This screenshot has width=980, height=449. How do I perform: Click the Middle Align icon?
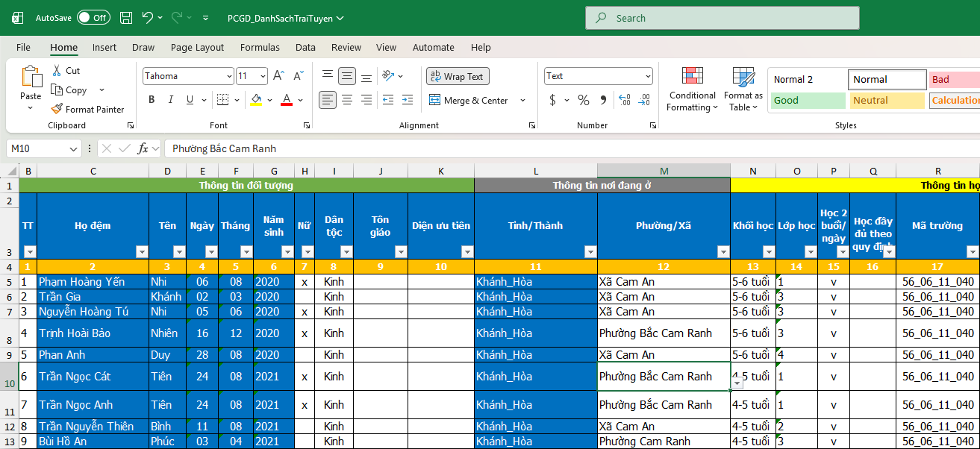coord(347,76)
